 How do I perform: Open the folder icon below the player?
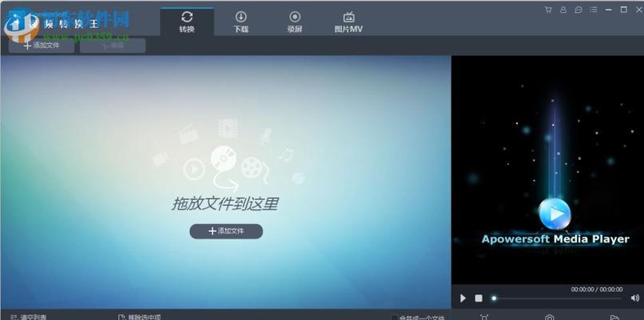614,318
